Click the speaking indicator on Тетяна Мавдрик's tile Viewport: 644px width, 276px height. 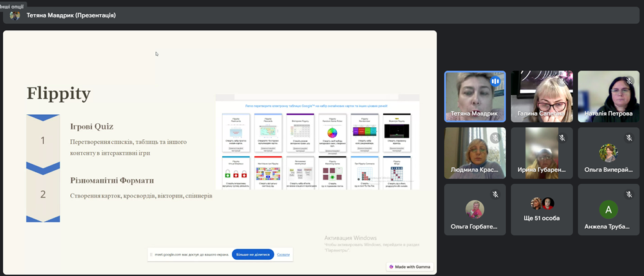point(495,81)
